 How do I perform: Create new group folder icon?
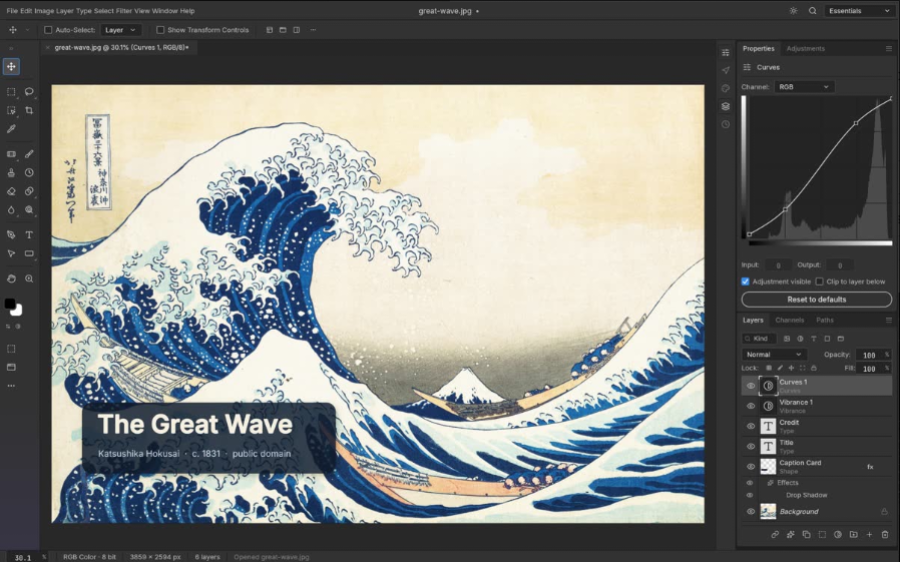pyautogui.click(x=854, y=534)
